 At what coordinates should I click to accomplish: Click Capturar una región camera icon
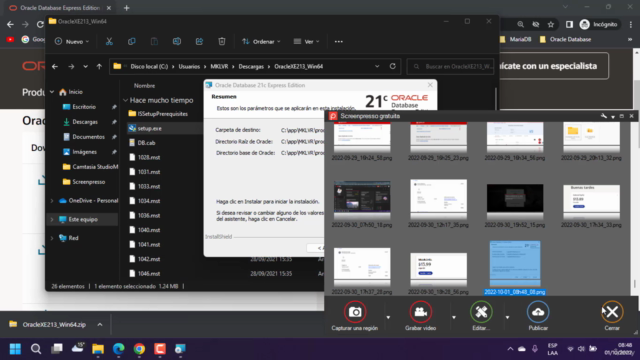click(x=355, y=312)
